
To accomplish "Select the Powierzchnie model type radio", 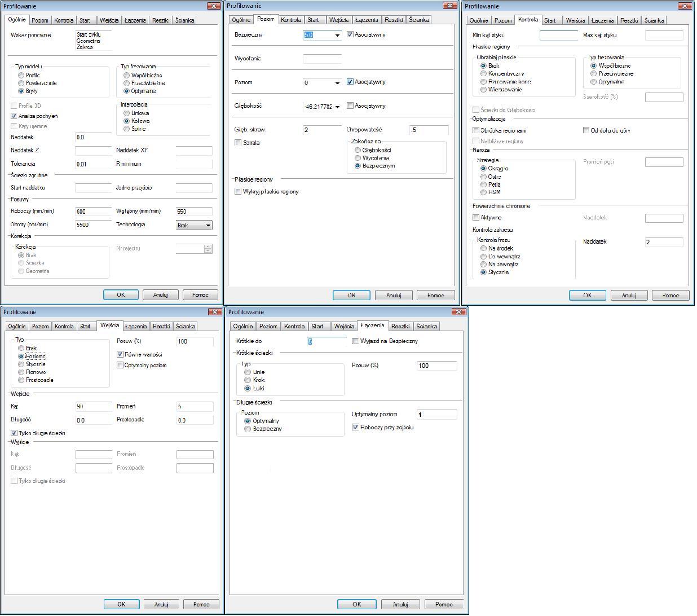I will tap(21, 83).
